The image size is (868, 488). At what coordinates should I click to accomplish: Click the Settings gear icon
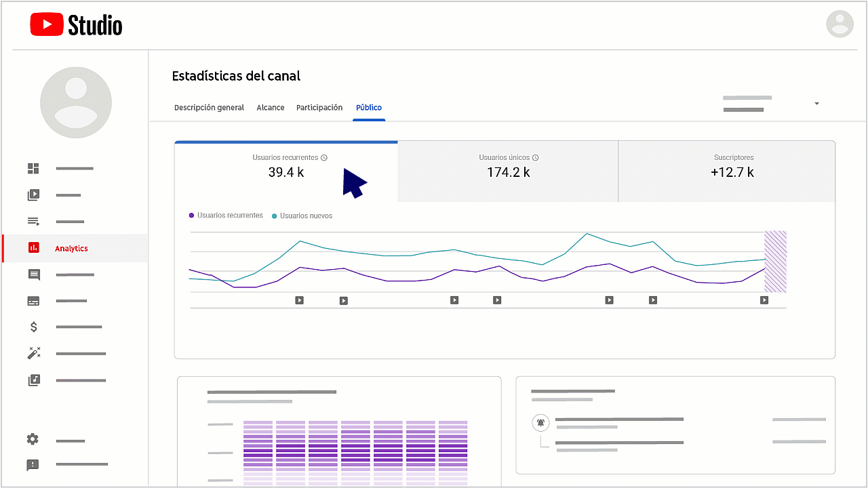(33, 439)
